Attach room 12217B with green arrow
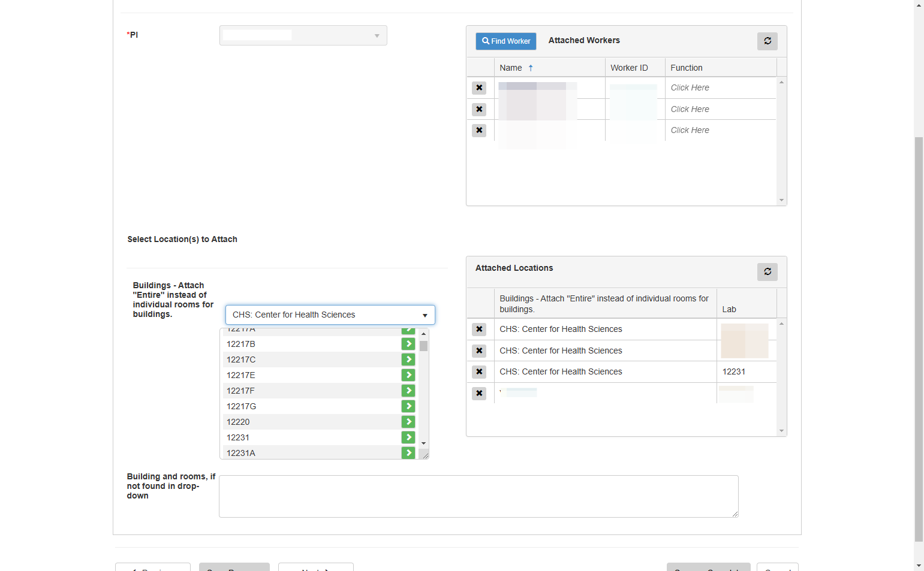Viewport: 924px width, 571px height. click(x=408, y=344)
